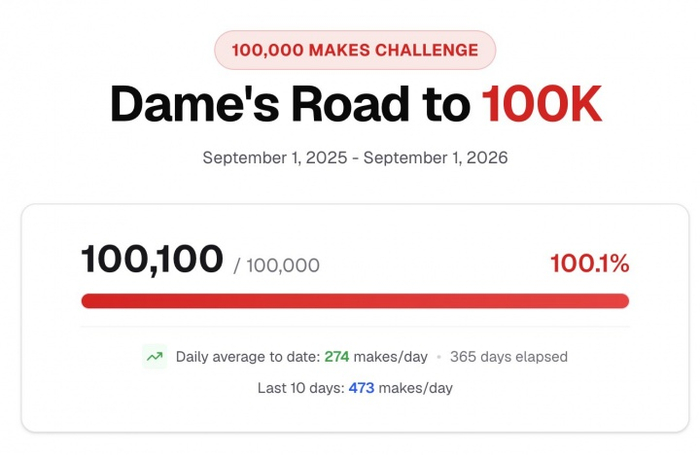This screenshot has height=455, width=700.
Task: Click the right end of progress bar
Action: tap(624, 301)
